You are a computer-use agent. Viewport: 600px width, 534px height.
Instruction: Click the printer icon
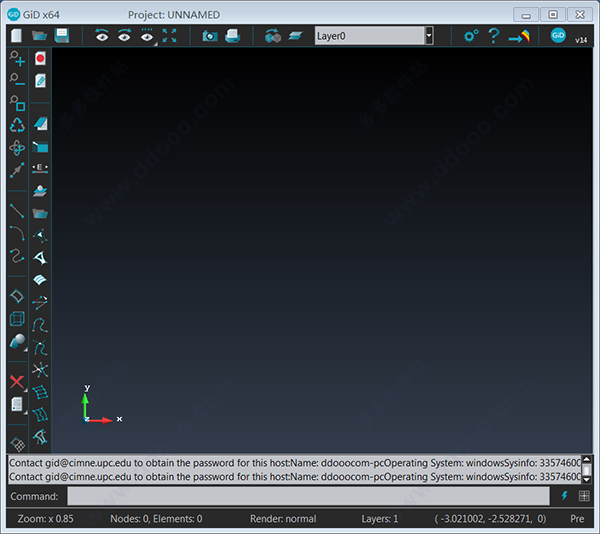point(232,36)
